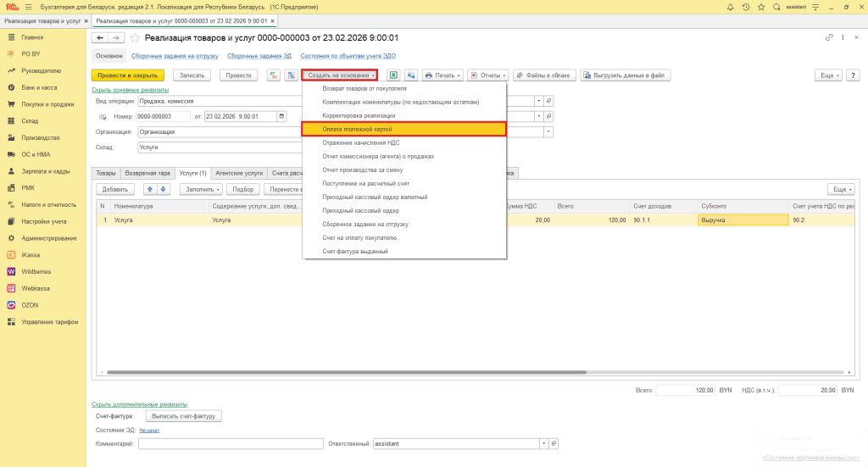Select Оплата платежной картой menu item
The height and width of the screenshot is (467, 868).
coord(403,130)
